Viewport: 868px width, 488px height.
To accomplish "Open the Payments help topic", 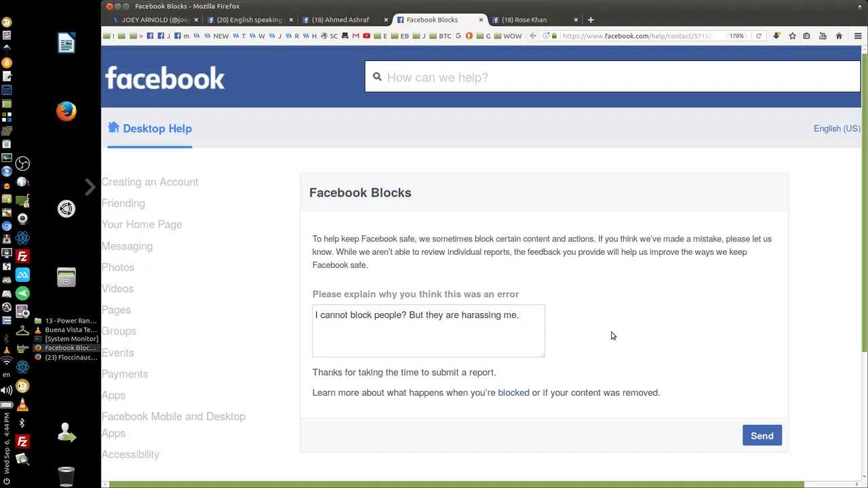I will click(x=125, y=374).
